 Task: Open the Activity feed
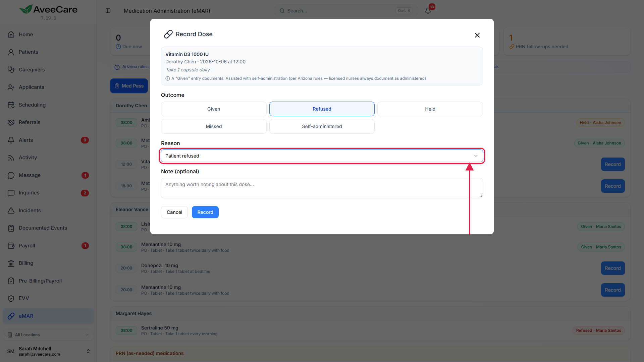tap(48, 158)
